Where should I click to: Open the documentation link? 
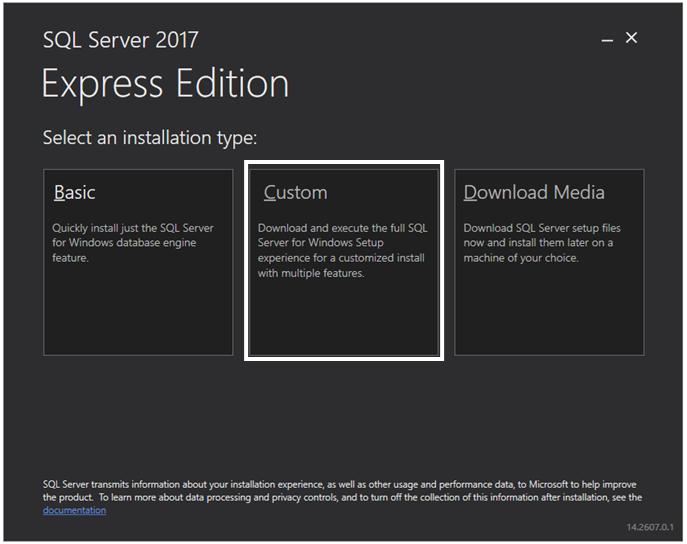(x=74, y=510)
